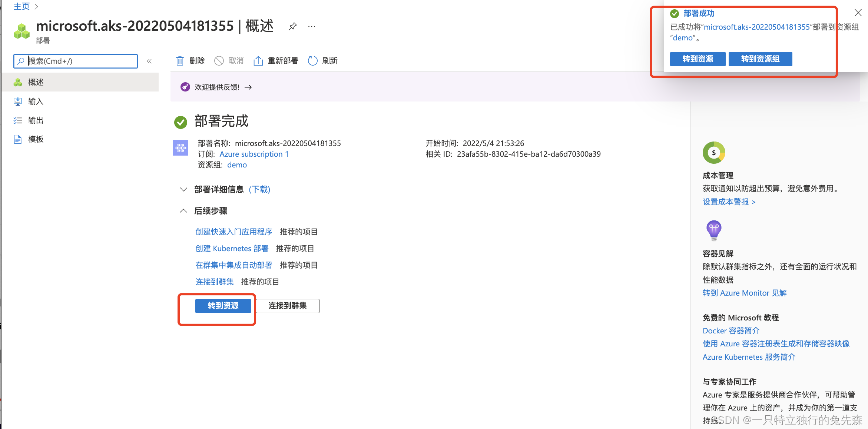
Task: Click the 删除 toolbar button
Action: [191, 61]
